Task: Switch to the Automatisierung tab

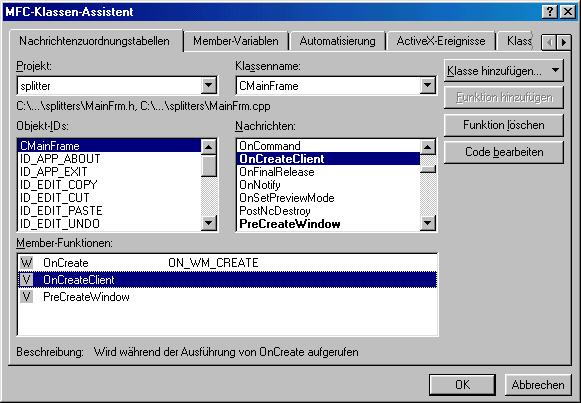Action: pyautogui.click(x=337, y=41)
